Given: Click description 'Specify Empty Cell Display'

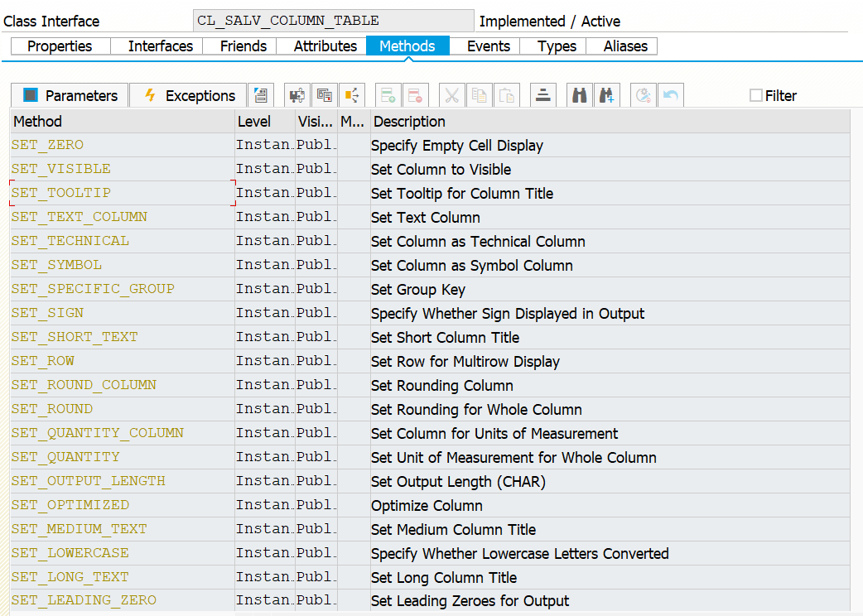Looking at the screenshot, I should 457,145.
